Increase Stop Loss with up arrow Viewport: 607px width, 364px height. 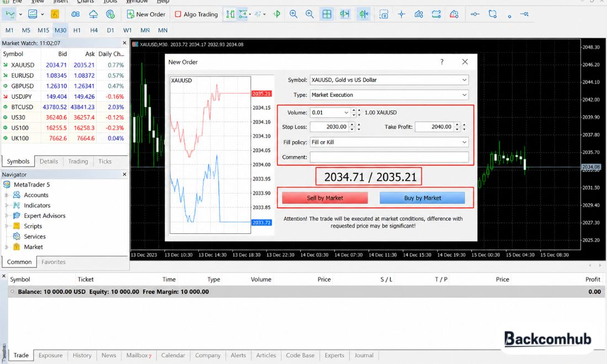(352, 125)
